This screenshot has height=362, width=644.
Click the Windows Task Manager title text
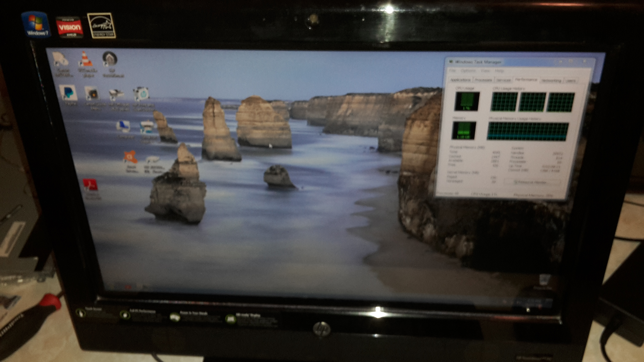point(478,62)
